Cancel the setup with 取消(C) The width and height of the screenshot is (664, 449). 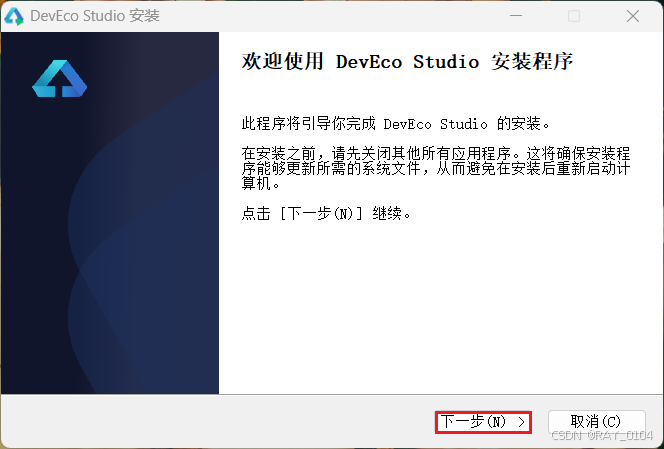(596, 422)
